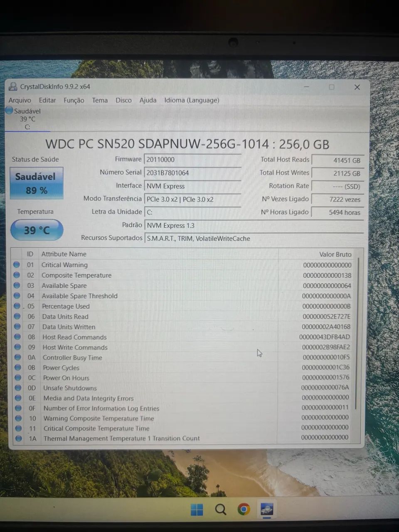Viewport: 399px width, 532px height.
Task: Open the Tema menu
Action: (x=100, y=101)
